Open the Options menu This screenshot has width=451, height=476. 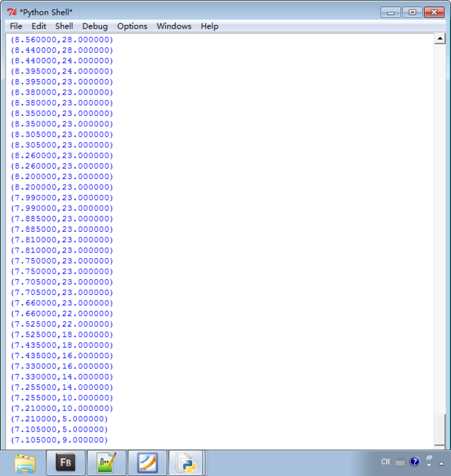(132, 26)
